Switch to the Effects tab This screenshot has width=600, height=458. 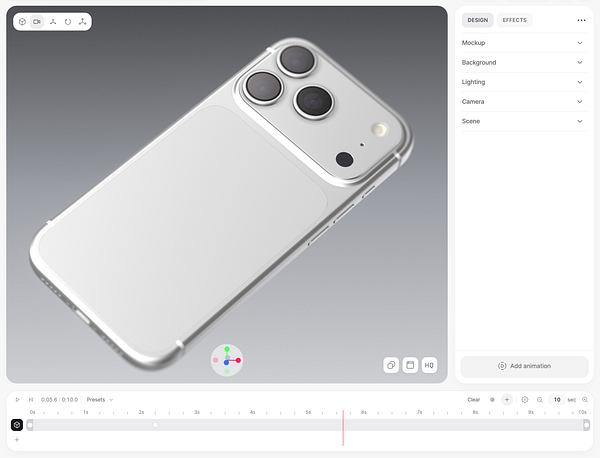515,20
